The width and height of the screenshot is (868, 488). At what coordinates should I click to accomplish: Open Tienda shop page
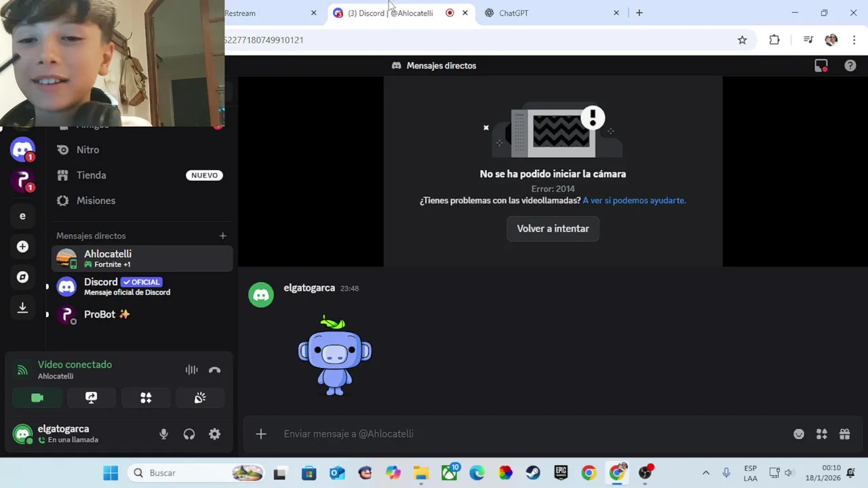click(x=142, y=175)
